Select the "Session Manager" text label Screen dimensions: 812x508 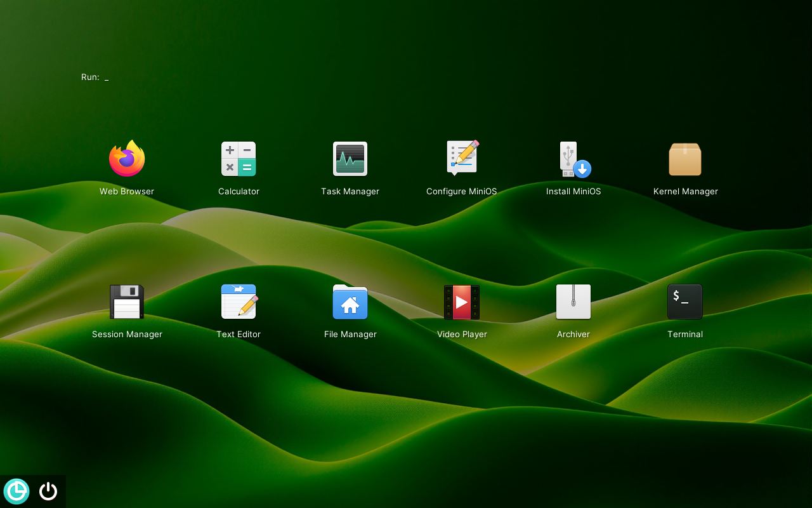click(127, 335)
